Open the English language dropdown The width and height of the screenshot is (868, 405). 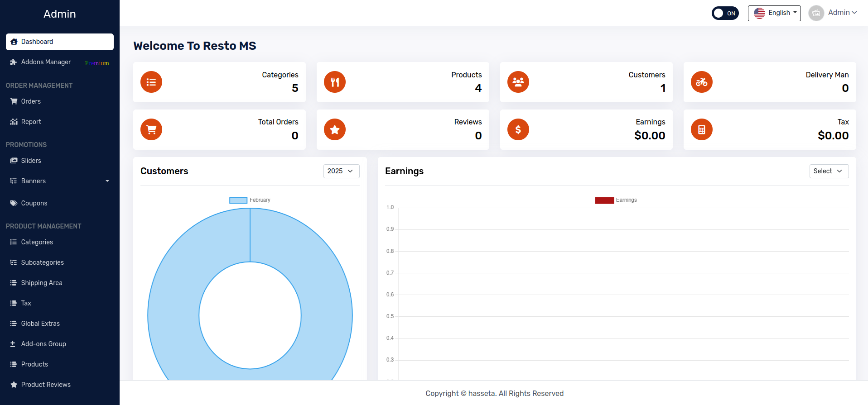(x=774, y=13)
